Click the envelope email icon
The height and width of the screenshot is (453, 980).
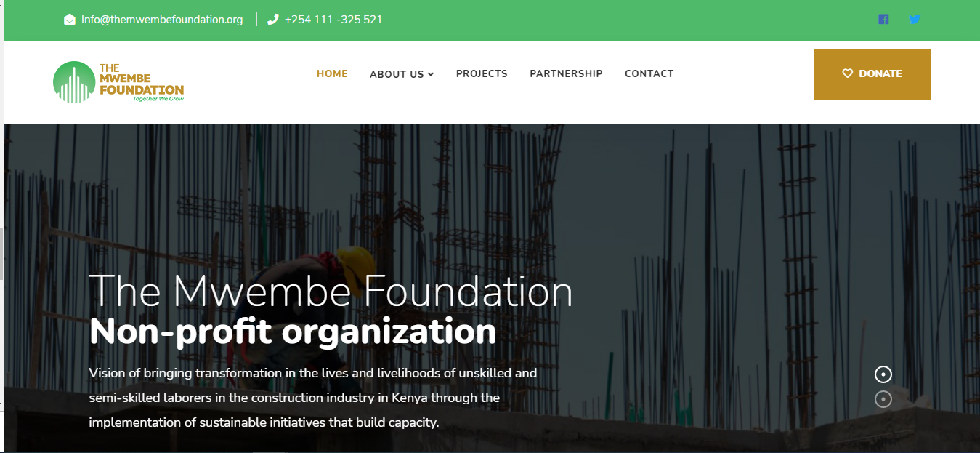click(70, 20)
